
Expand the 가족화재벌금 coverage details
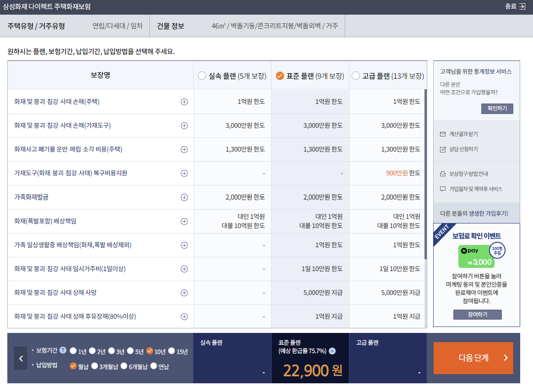tap(184, 197)
